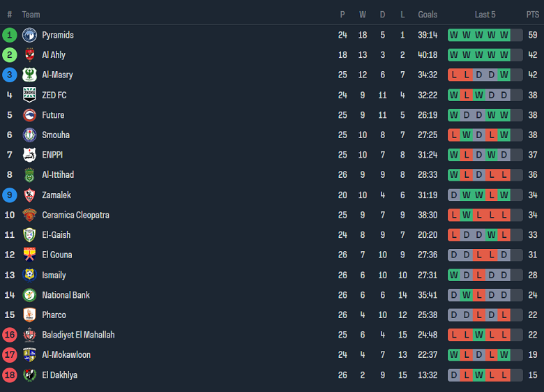Click the green rank 1 position badge

tap(9, 35)
